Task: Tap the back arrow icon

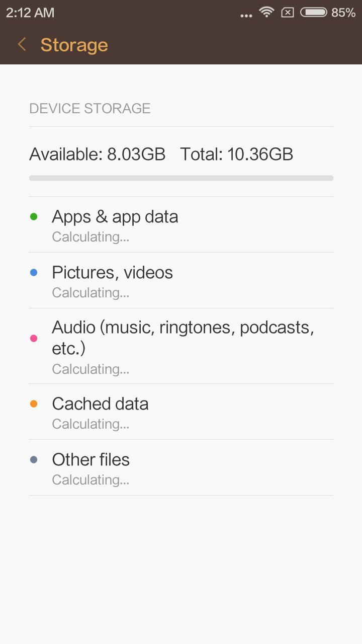Action: click(22, 44)
